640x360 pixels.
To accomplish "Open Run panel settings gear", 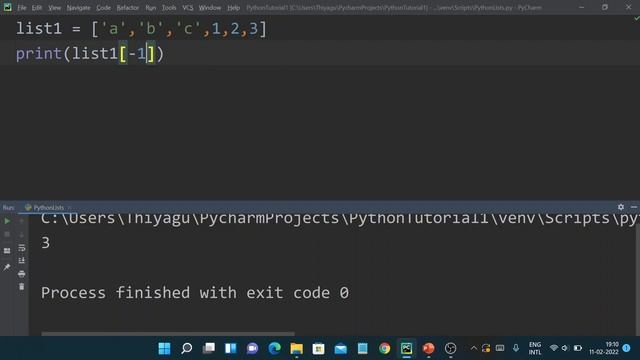I will 621,207.
